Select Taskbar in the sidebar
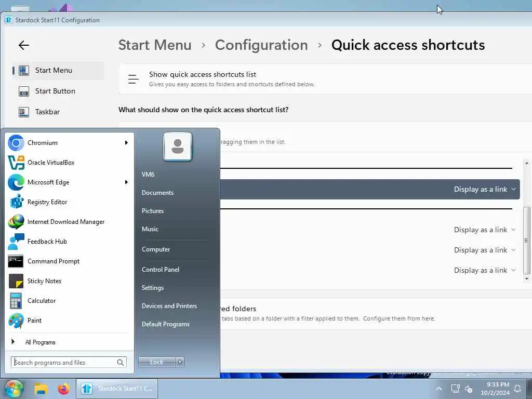Viewport: 532px width, 399px height. (58, 112)
